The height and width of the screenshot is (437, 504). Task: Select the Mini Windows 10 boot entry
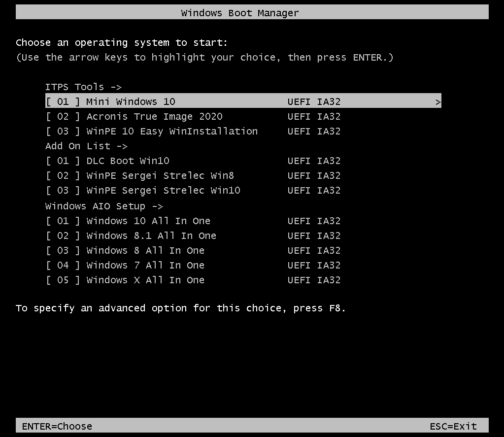[243, 101]
